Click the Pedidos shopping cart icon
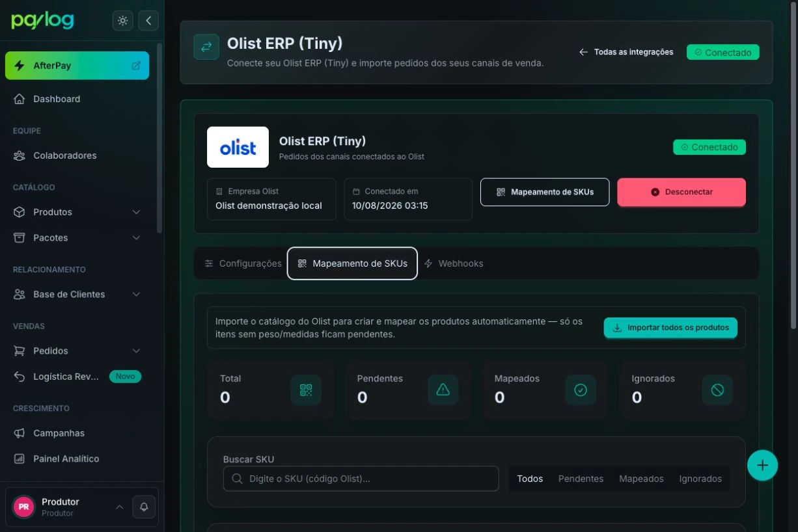The image size is (798, 532). tap(20, 351)
